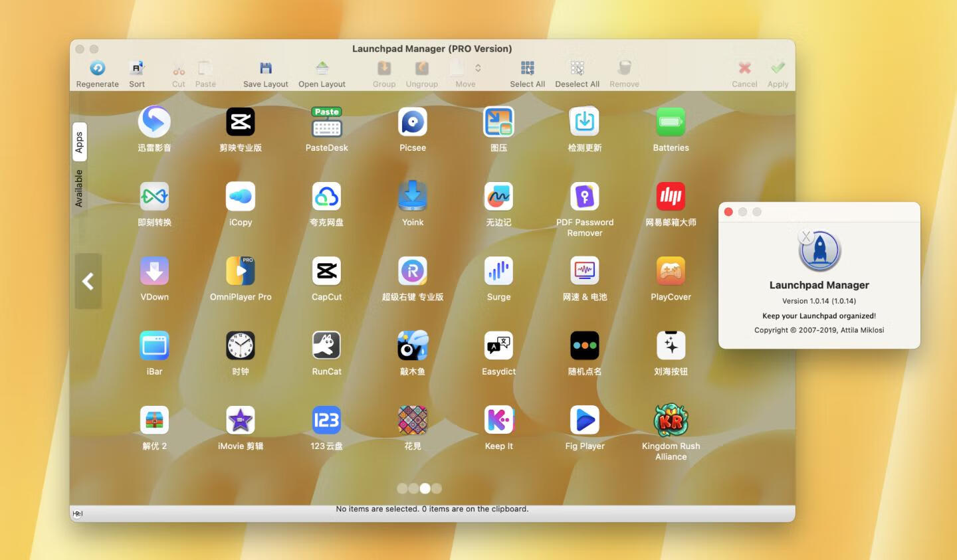Click the rocket icon in About window
This screenshot has height=560, width=957.
click(x=819, y=251)
